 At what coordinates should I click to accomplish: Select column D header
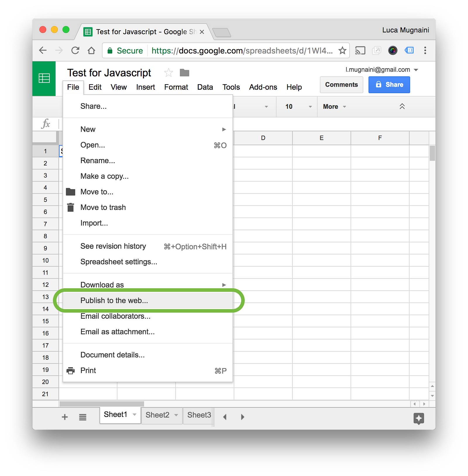coord(263,138)
